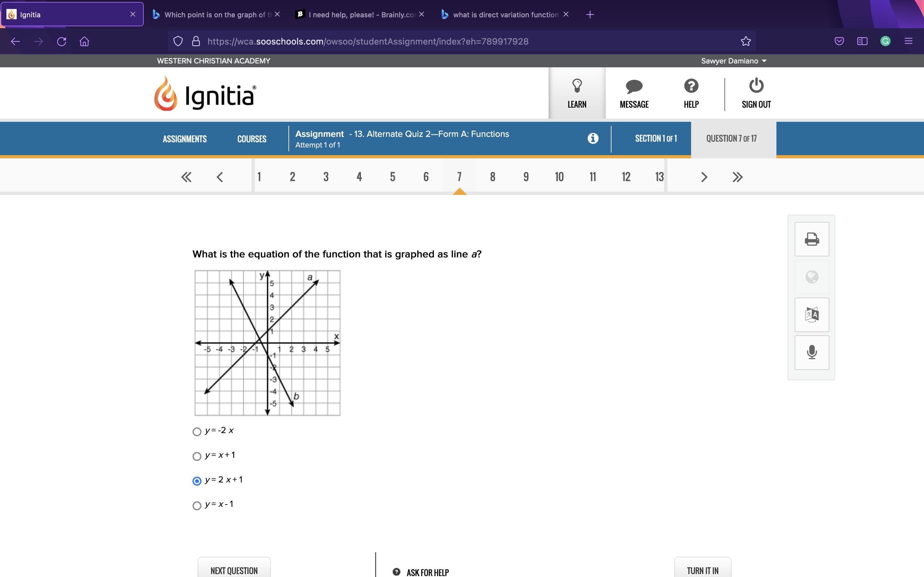This screenshot has height=577, width=924.
Task: Go to question 10 in navigator
Action: [x=559, y=177]
